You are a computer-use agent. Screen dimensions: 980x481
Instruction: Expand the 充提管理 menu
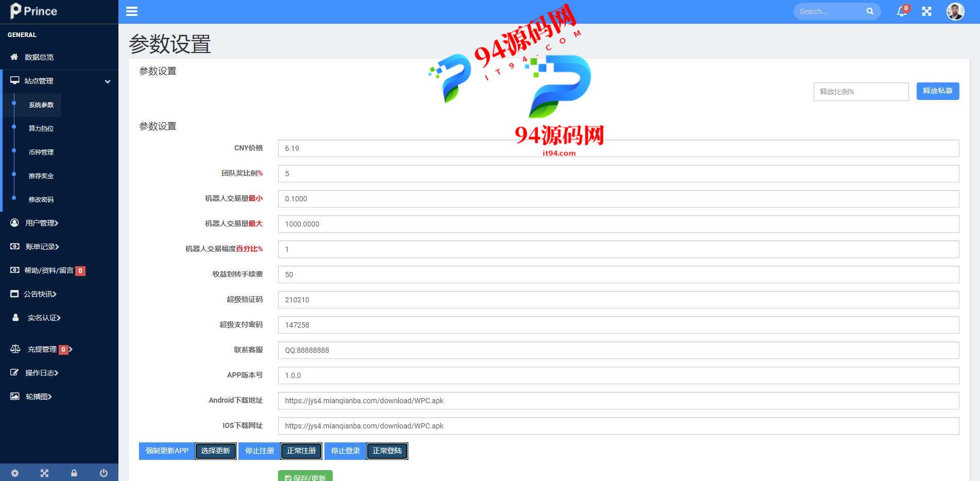click(x=71, y=349)
